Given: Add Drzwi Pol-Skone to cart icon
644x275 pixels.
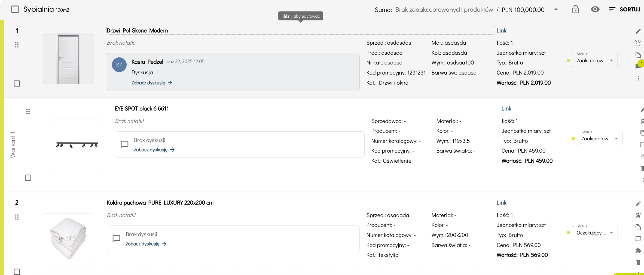Looking at the screenshot, I should click(x=638, y=43).
